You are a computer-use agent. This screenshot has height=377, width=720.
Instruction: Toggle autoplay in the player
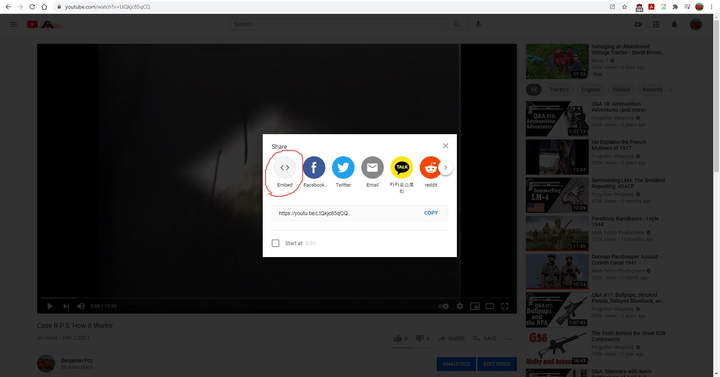pyautogui.click(x=443, y=306)
